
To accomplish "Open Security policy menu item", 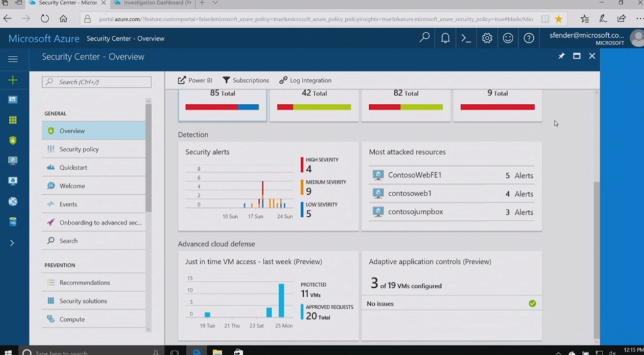I will (94, 149).
